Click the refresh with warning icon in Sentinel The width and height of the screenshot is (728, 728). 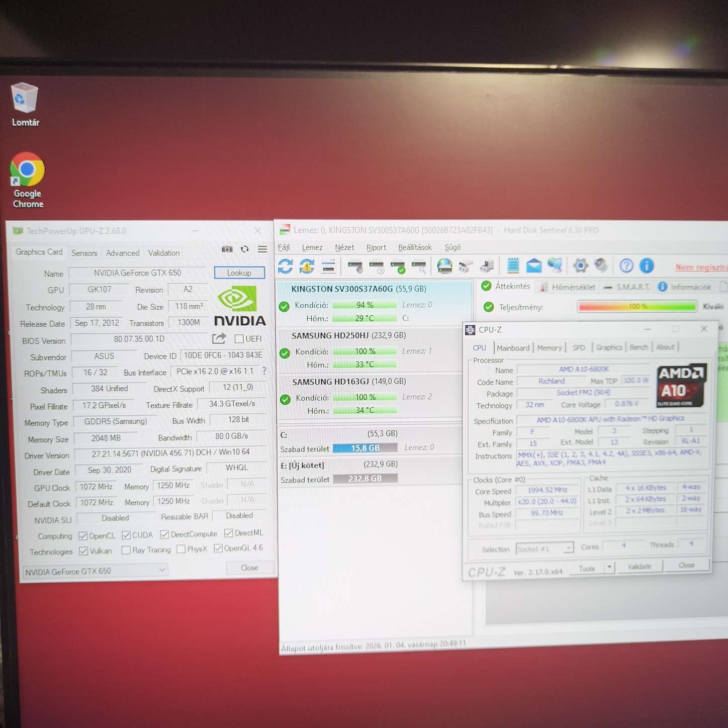click(307, 266)
